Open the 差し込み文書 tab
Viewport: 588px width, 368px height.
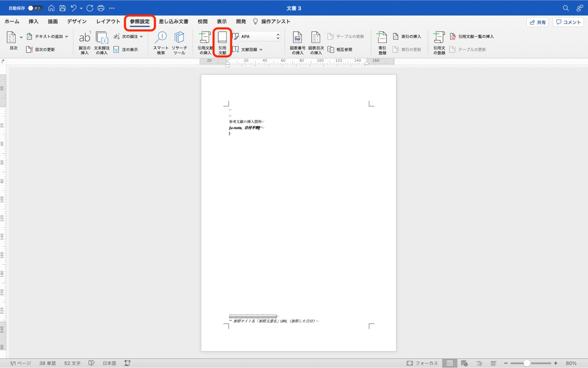pos(174,21)
